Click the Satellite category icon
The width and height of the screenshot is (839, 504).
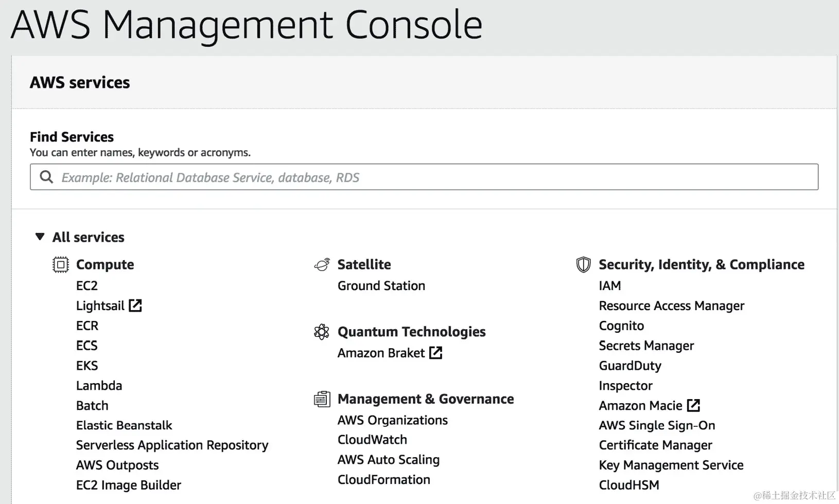tap(322, 265)
